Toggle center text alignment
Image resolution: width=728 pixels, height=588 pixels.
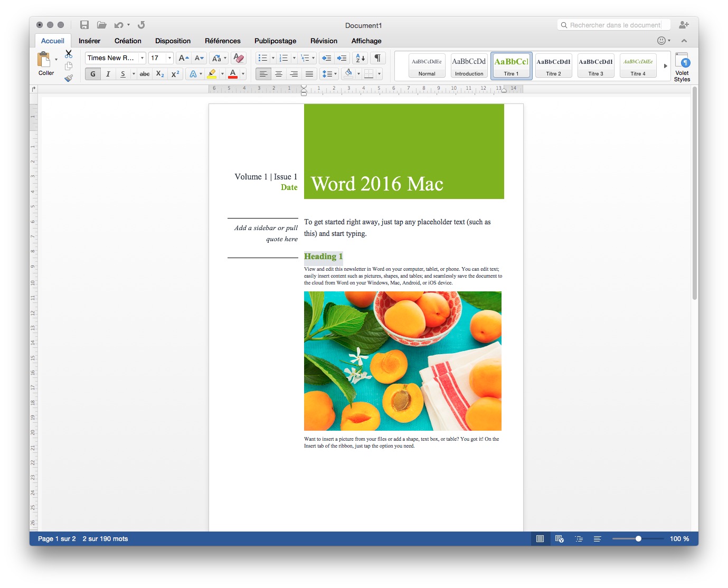pyautogui.click(x=279, y=74)
